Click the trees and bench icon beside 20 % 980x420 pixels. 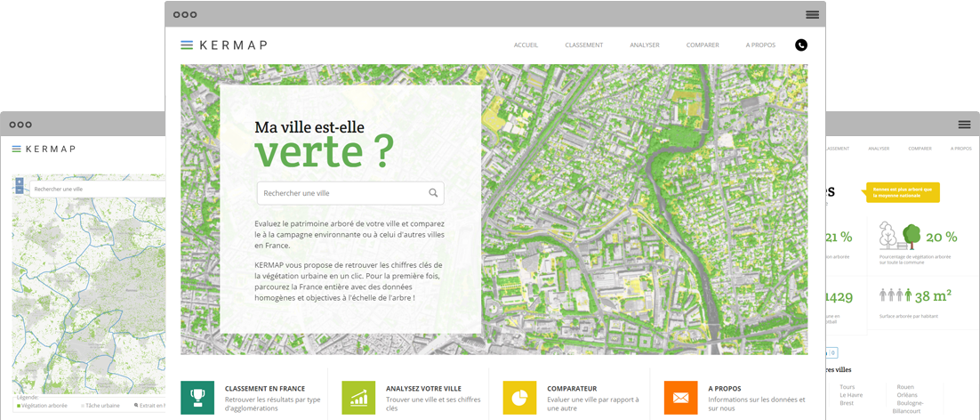[x=900, y=236]
